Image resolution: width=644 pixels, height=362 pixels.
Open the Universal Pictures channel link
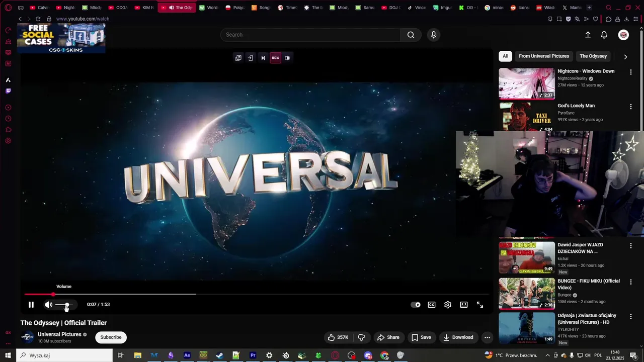click(x=59, y=334)
